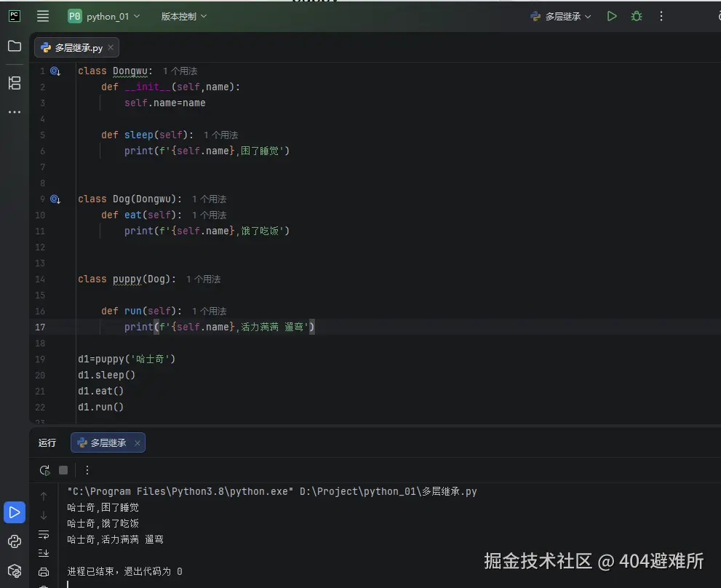
Task: Expand the python_01 project dropdown
Action: [x=104, y=17]
